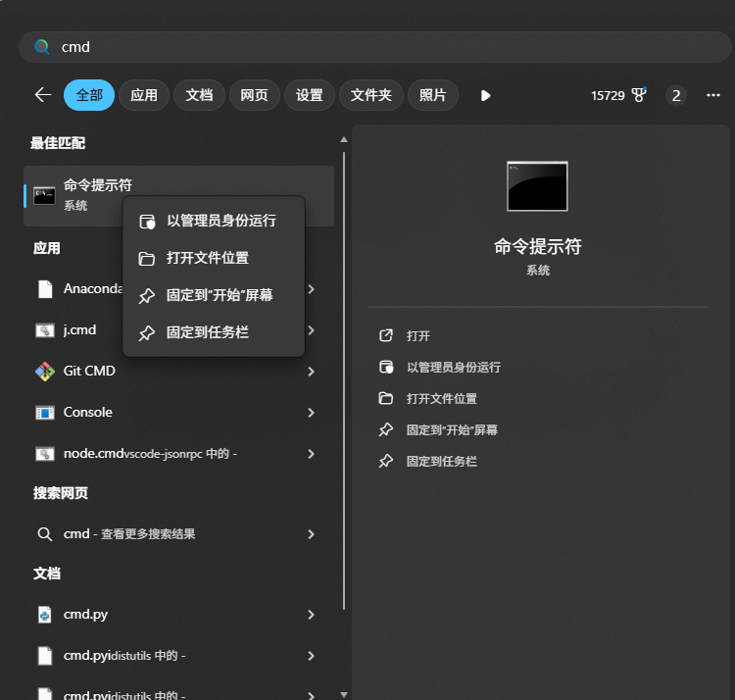
Task: Expand the cmd.pyi distutils result chevron
Action: (x=312, y=656)
